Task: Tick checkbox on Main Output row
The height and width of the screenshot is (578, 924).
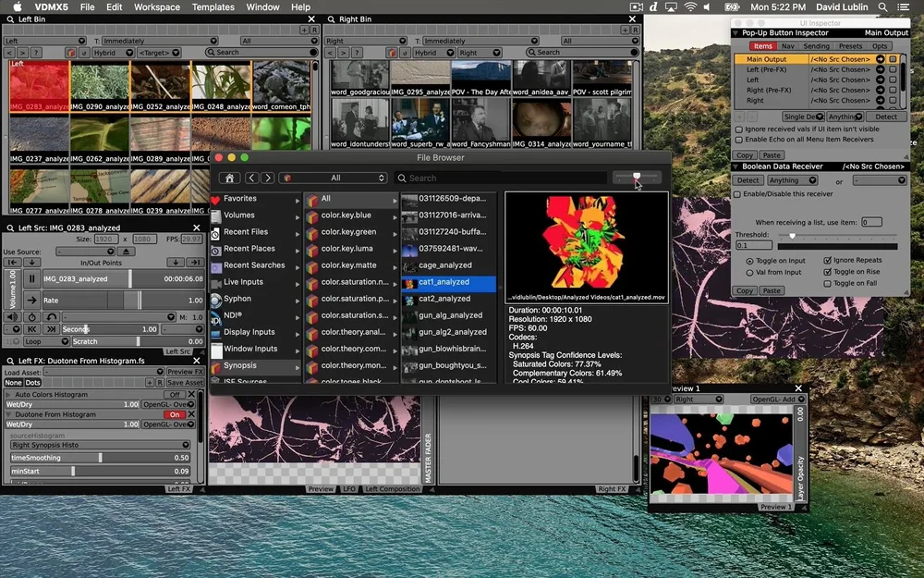Action: coord(893,59)
